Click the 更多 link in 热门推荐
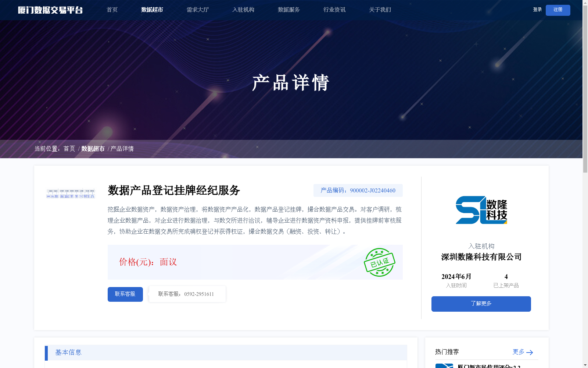The height and width of the screenshot is (368, 588). coord(519,352)
